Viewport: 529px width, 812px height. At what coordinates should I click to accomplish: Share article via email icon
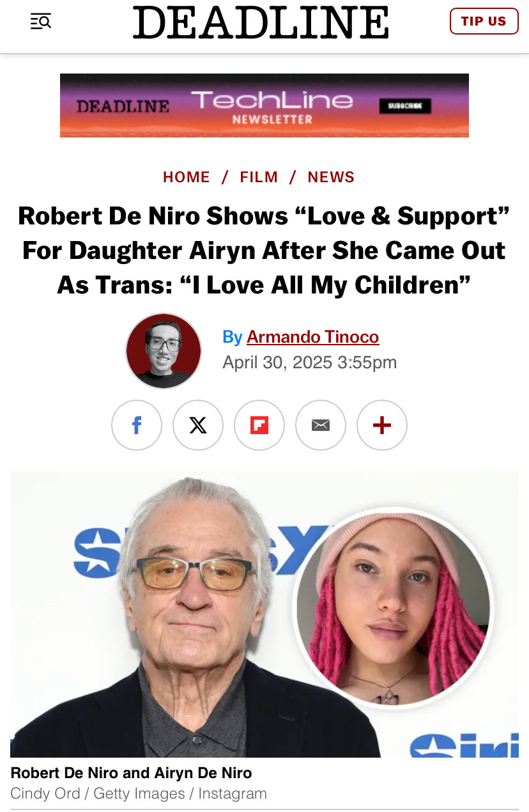[x=321, y=425]
